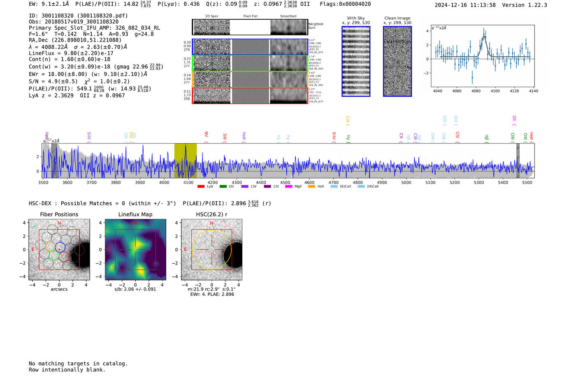Click the red crosshair in Lineflux Map

point(135,250)
